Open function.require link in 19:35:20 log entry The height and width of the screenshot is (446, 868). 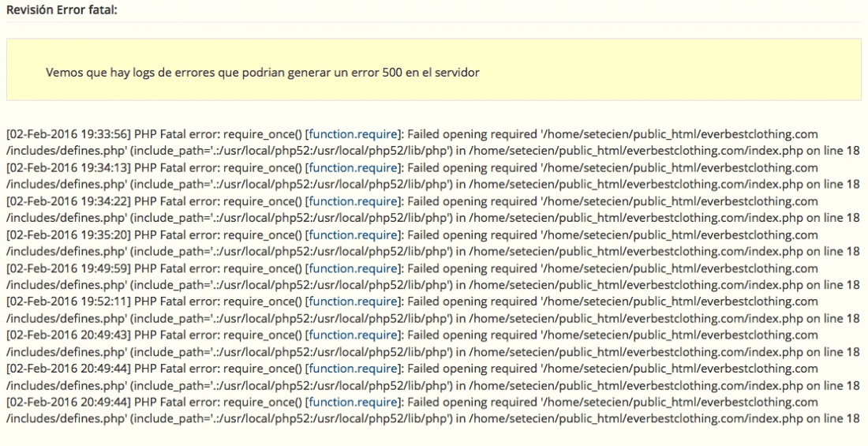354,235
